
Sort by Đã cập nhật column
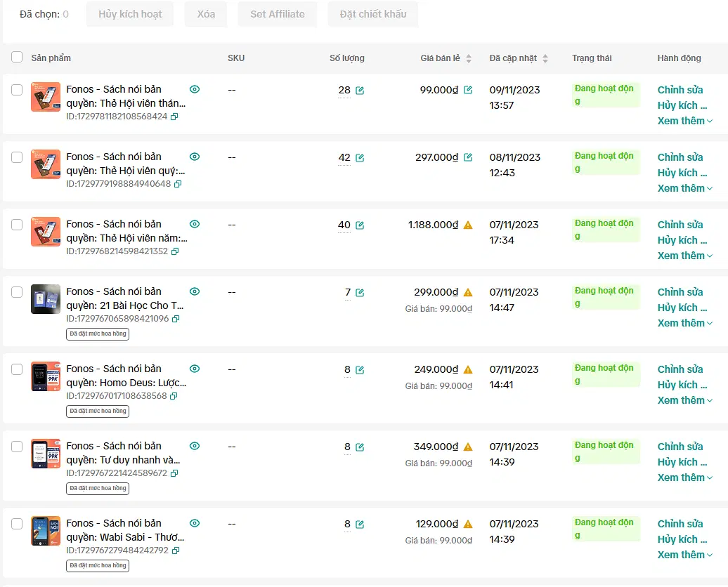click(x=545, y=58)
